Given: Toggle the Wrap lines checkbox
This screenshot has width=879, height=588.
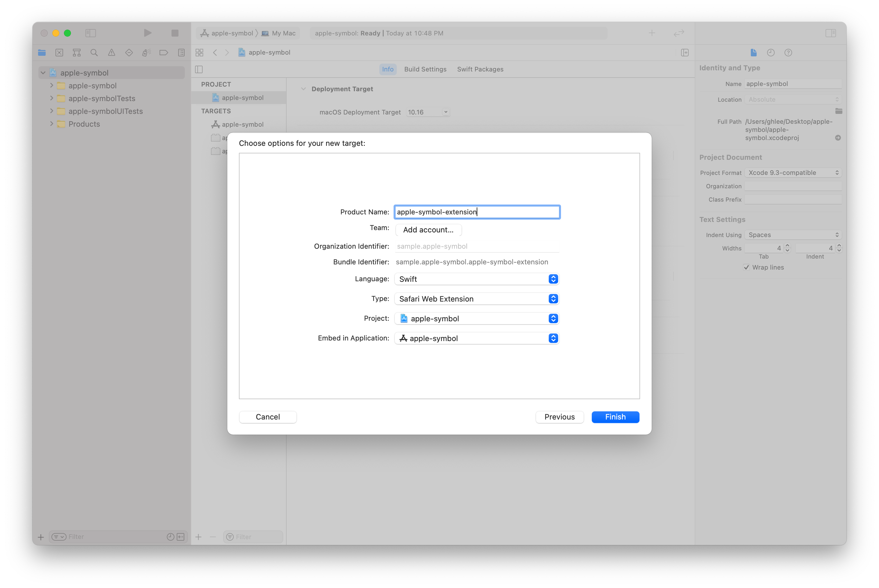Looking at the screenshot, I should pos(746,267).
